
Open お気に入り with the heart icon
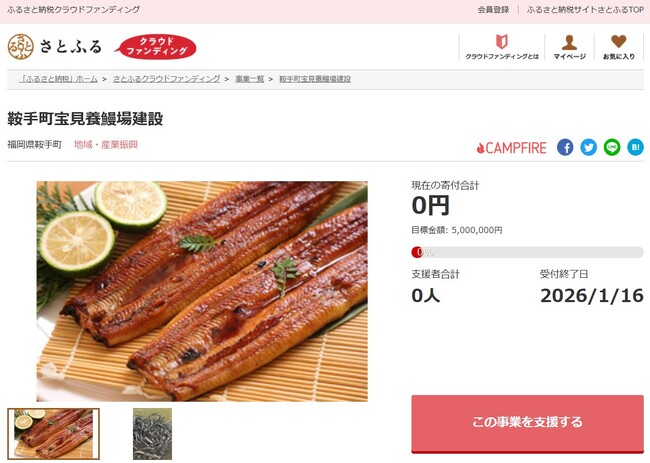pos(618,47)
